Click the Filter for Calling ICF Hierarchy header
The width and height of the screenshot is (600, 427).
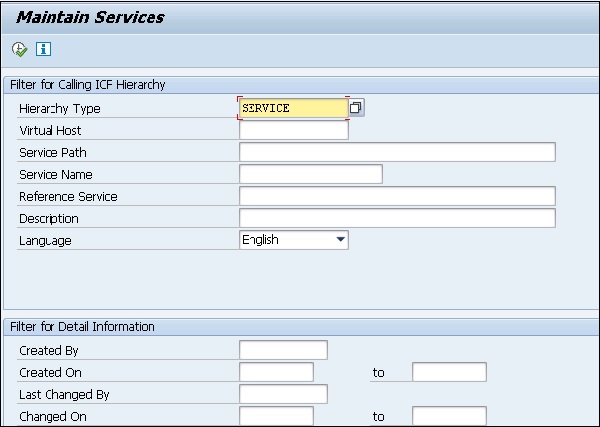click(x=87, y=85)
